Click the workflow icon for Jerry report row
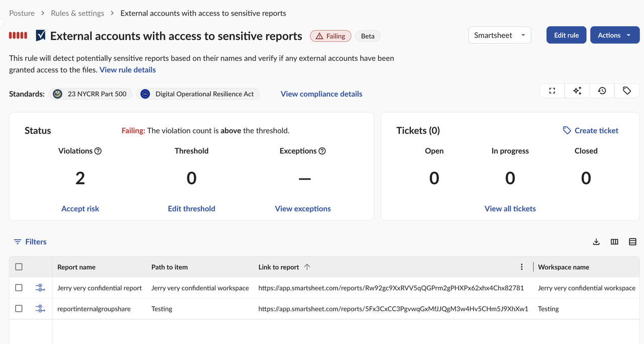 pyautogui.click(x=40, y=288)
